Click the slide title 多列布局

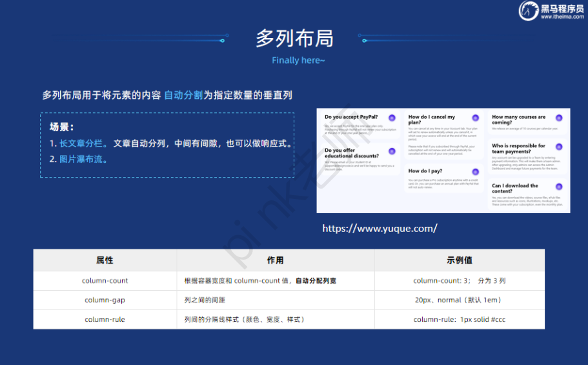coord(295,38)
